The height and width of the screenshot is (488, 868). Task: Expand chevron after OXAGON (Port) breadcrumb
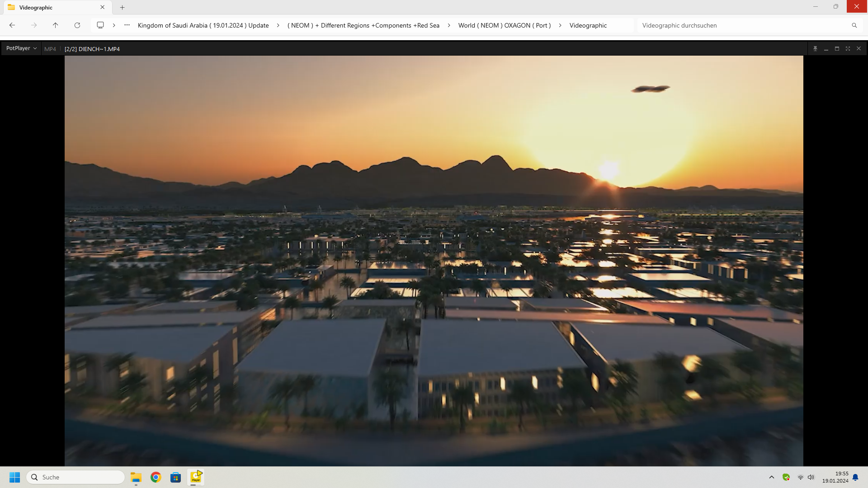pos(560,25)
